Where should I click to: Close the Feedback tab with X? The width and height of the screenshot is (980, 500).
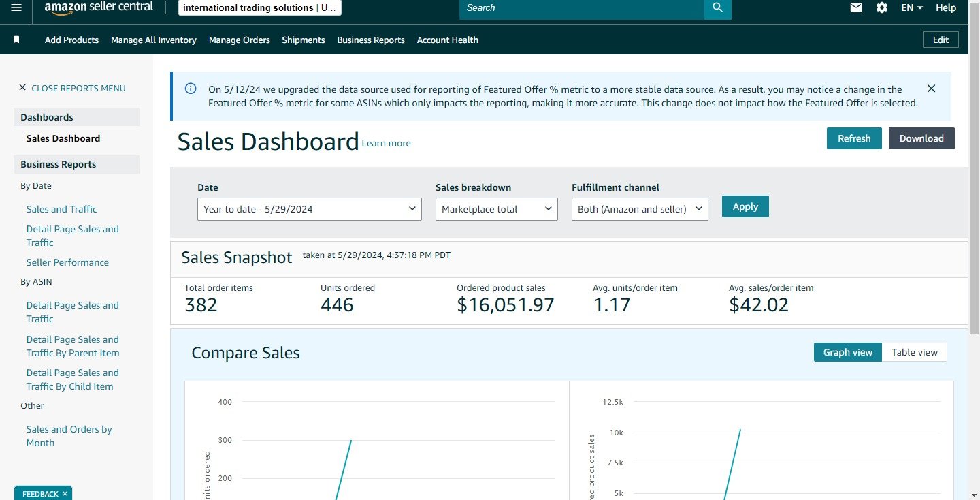65,493
